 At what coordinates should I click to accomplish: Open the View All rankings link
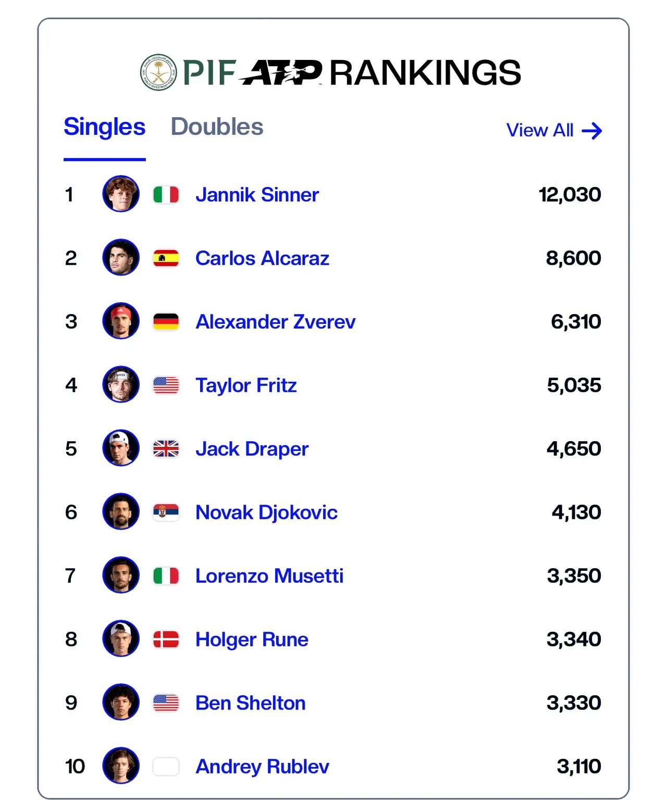point(554,130)
